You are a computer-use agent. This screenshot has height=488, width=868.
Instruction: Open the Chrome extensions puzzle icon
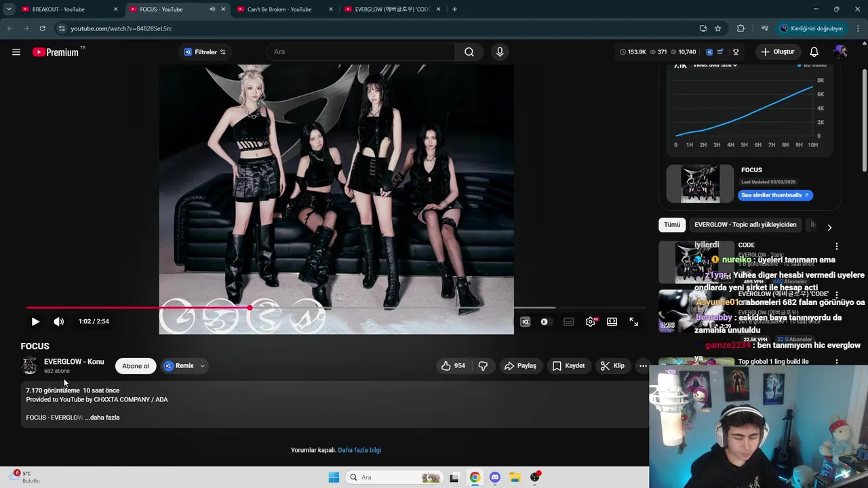741,28
